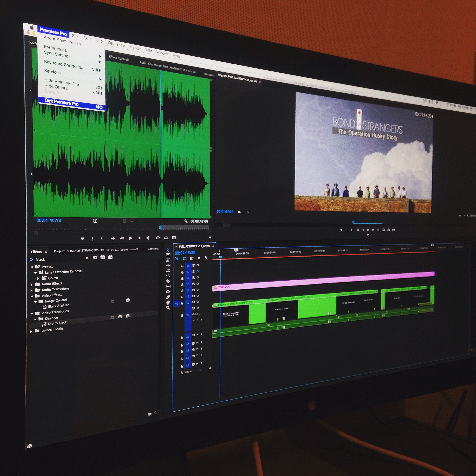Open the Apple menu
The image size is (476, 476).
(x=32, y=27)
